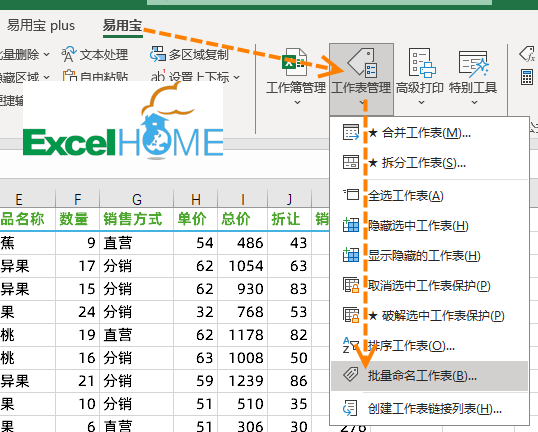Click the select-all sheets icon in menu

351,195
